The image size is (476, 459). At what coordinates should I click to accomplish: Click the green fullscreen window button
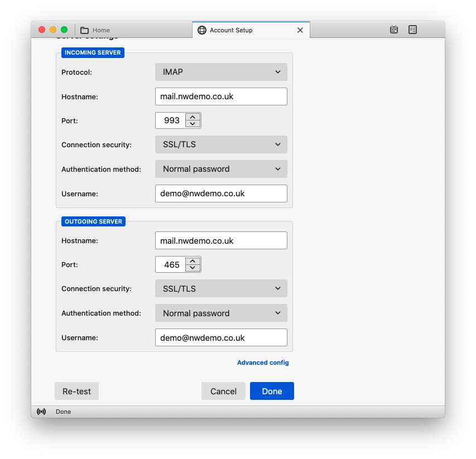[64, 30]
